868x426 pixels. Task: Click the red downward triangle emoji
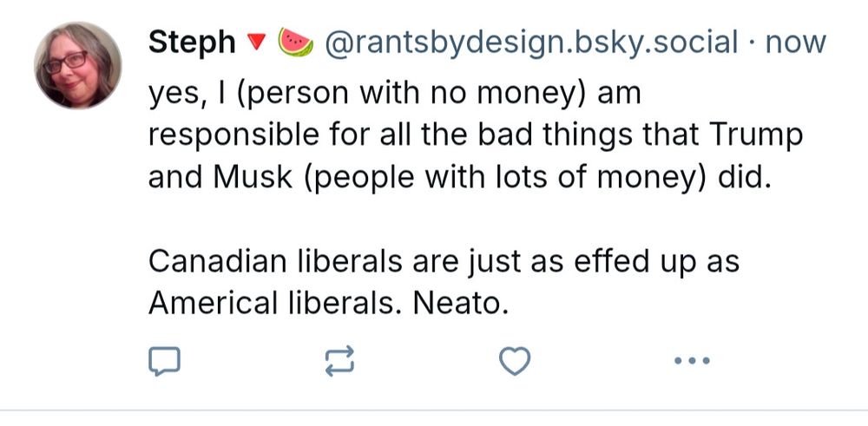point(258,43)
